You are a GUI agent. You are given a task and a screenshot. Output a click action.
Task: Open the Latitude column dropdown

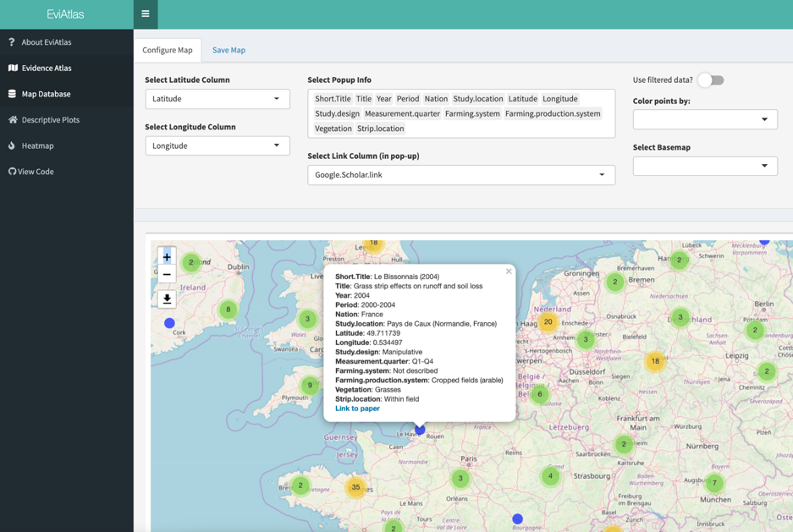click(218, 98)
